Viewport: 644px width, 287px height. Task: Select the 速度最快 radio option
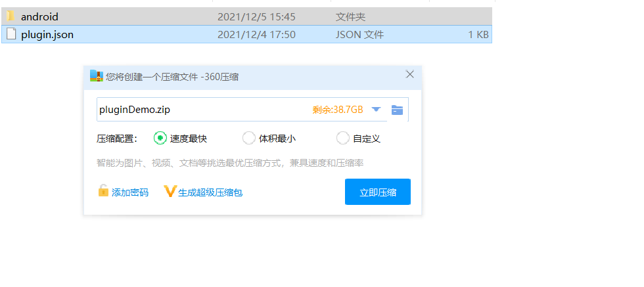(x=160, y=139)
